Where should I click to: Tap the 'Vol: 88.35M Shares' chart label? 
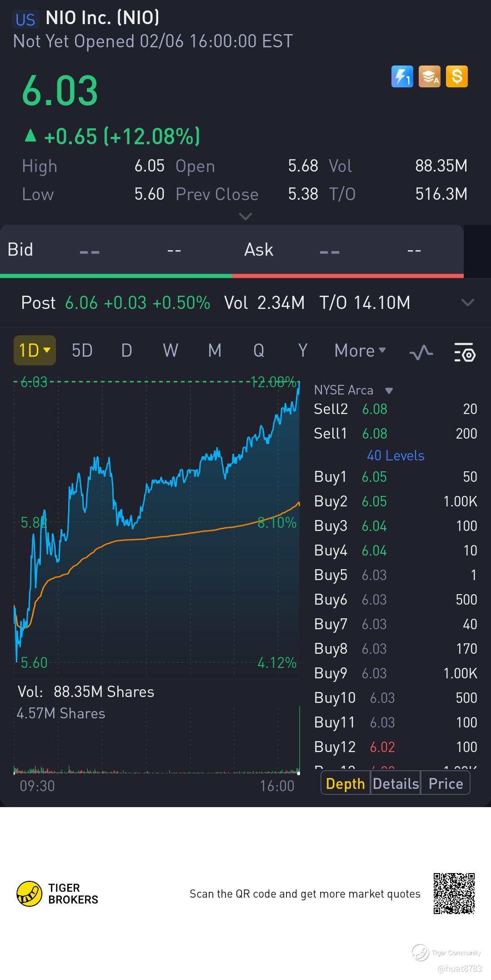point(86,692)
